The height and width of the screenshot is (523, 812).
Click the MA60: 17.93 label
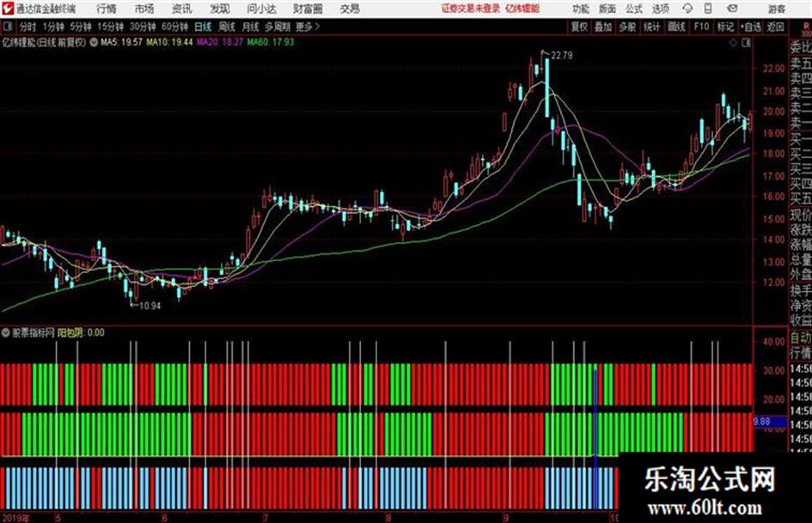click(x=271, y=42)
